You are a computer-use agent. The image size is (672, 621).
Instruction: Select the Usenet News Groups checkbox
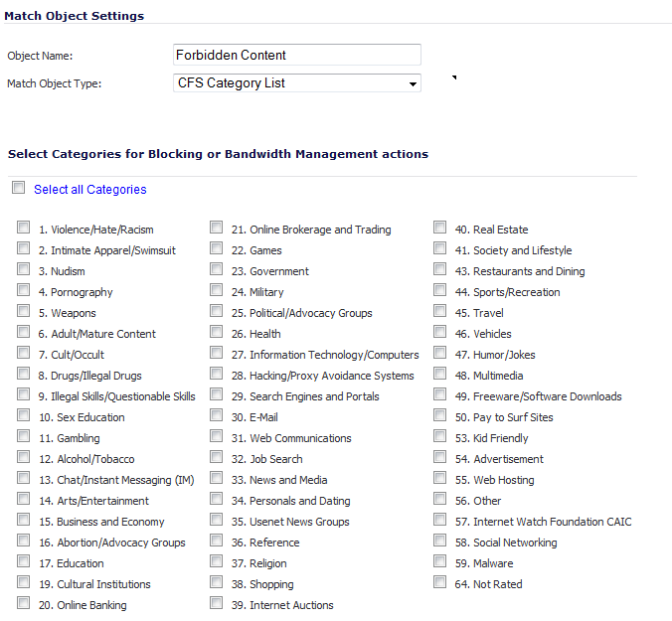pos(217,520)
